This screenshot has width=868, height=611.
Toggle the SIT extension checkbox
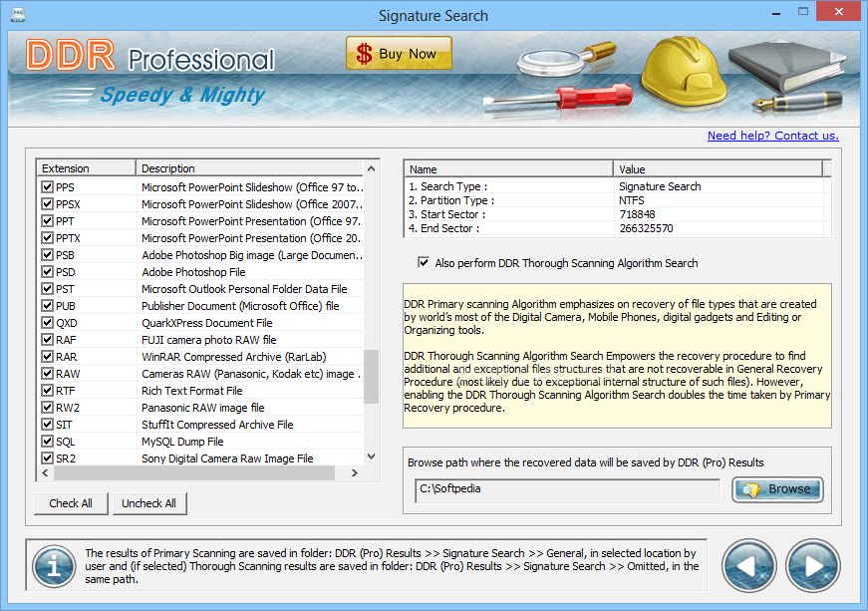(x=47, y=425)
